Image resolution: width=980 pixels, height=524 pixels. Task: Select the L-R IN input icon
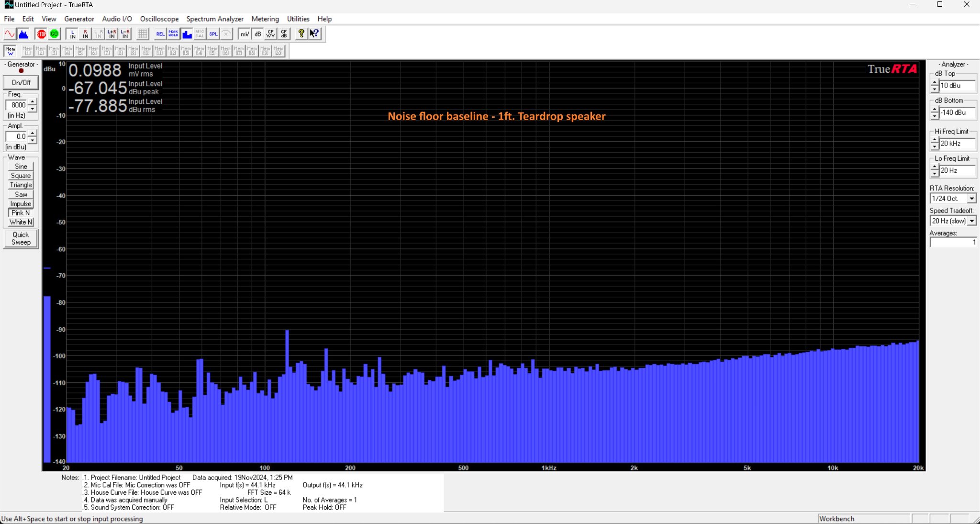(x=125, y=34)
